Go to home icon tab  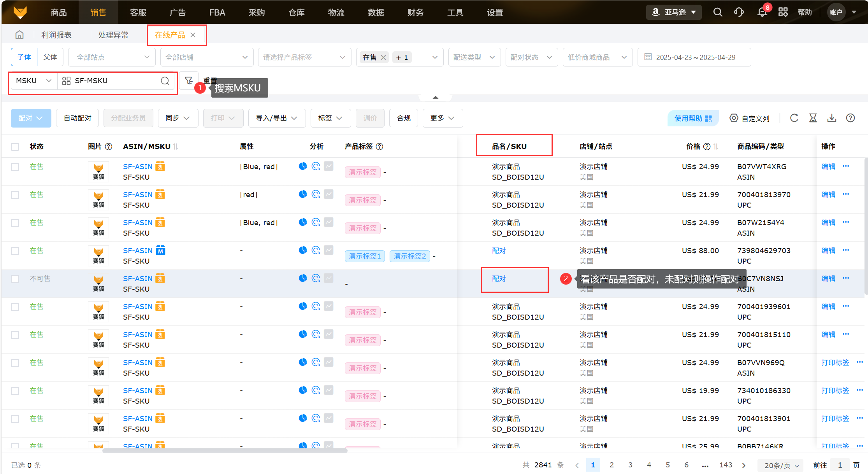(x=19, y=35)
